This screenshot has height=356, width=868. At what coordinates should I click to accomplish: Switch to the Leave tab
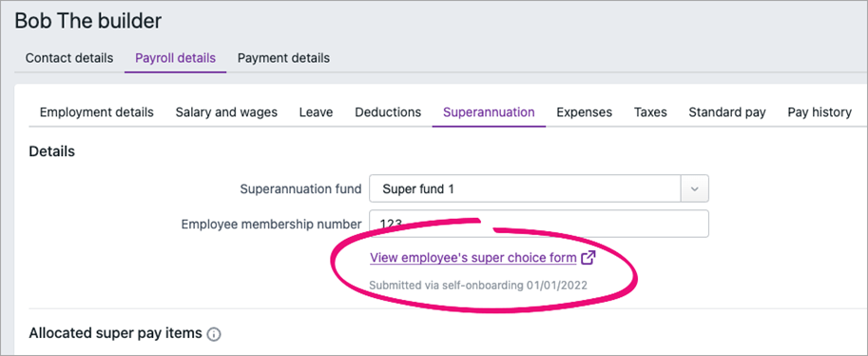[x=316, y=112]
